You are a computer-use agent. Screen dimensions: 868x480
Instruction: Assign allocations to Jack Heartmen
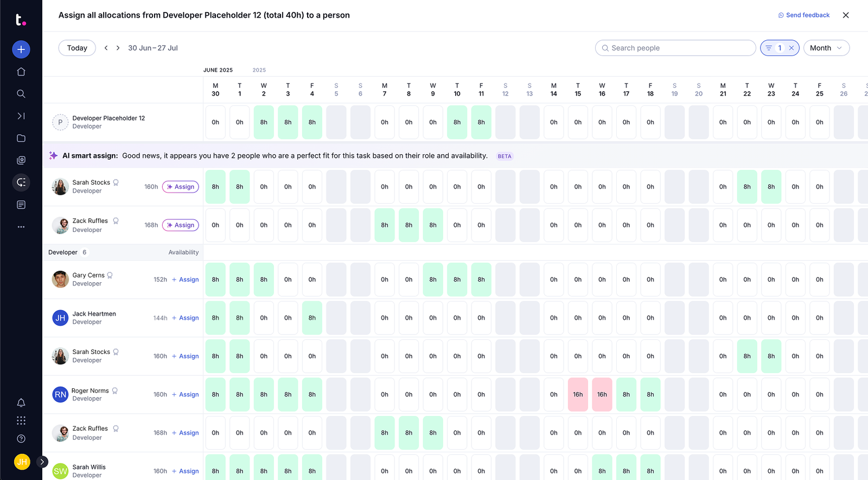point(186,318)
